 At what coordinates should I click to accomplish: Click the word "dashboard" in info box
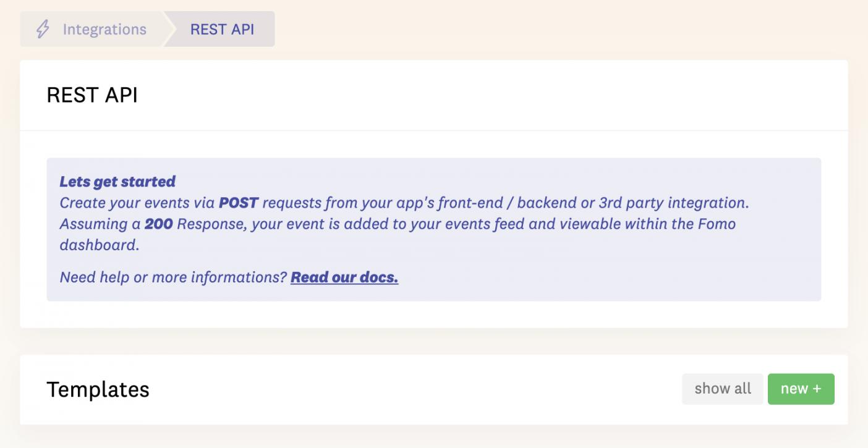(98, 245)
